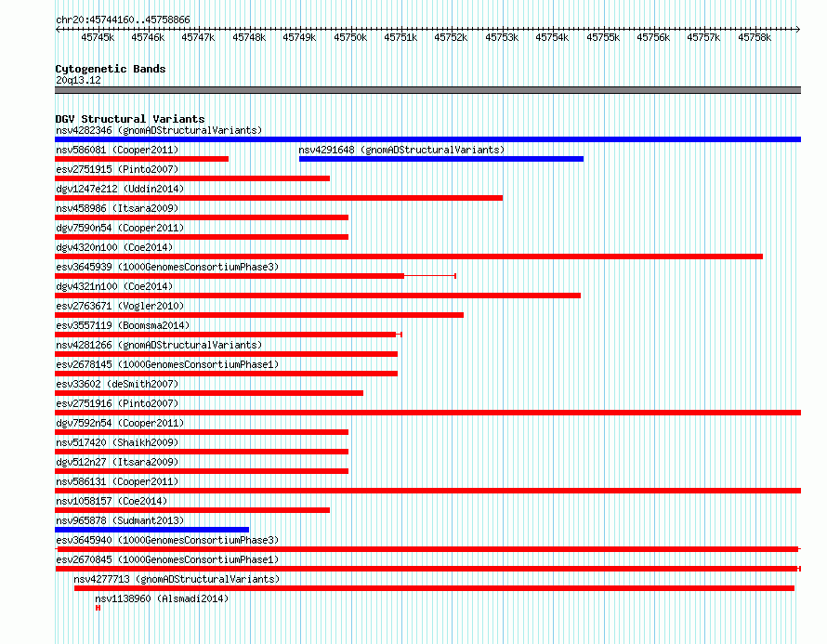Viewport: 827px width, 644px height.
Task: Click the red nsv586081 variant bar
Action: coord(141,159)
